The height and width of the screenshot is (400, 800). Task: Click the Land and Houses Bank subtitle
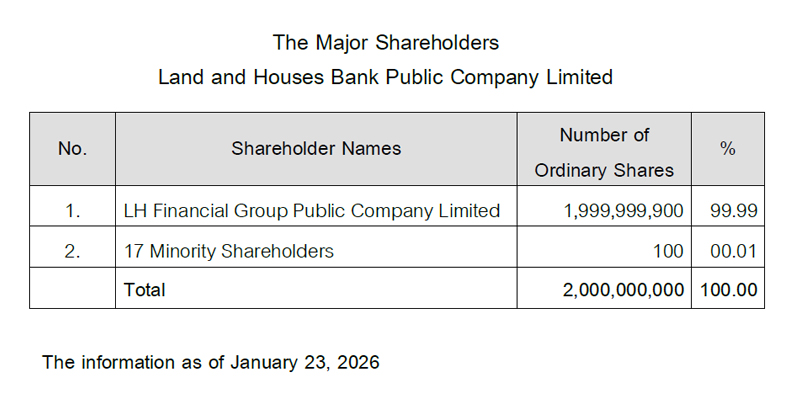(x=385, y=77)
